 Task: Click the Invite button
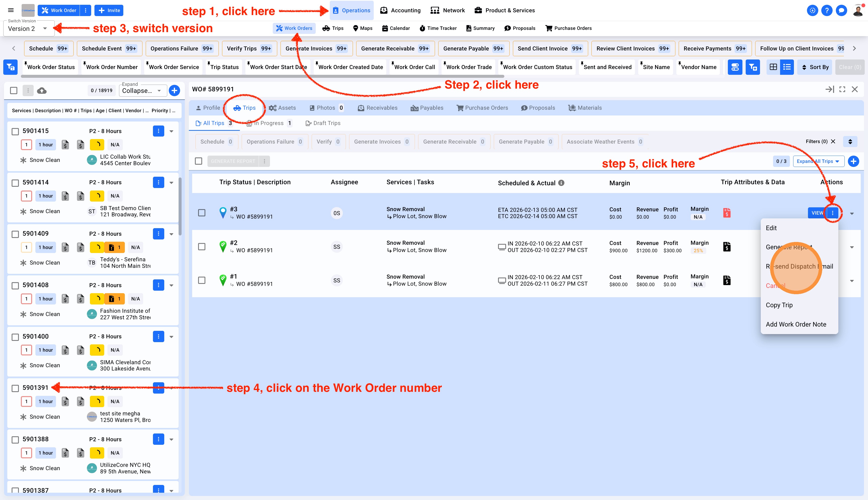[x=109, y=10]
